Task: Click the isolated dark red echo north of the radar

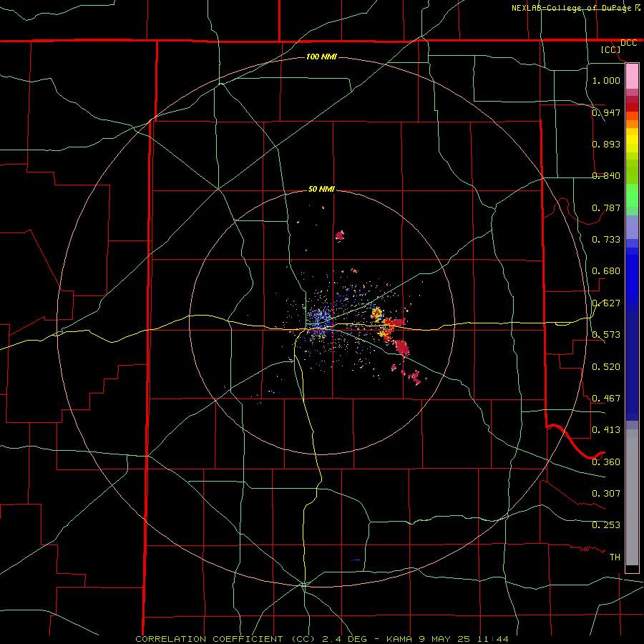Action: 340,235
